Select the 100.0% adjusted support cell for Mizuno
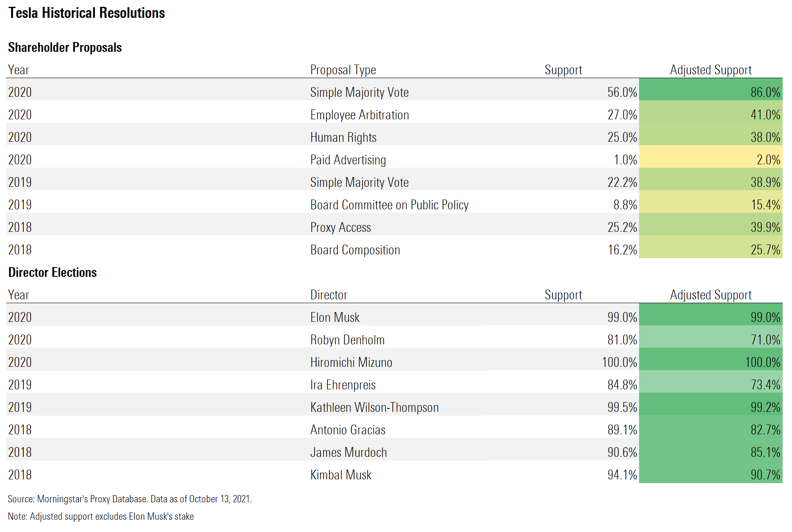 pos(710,363)
